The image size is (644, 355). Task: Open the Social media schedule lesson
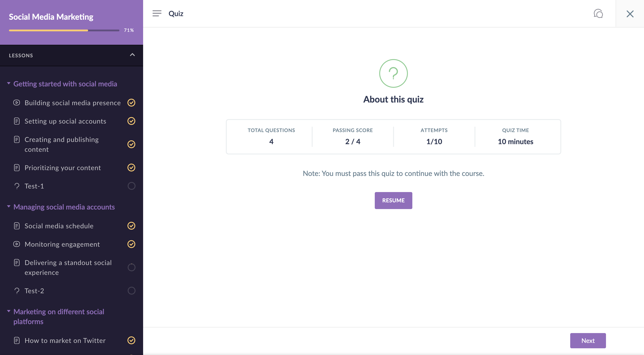click(59, 226)
